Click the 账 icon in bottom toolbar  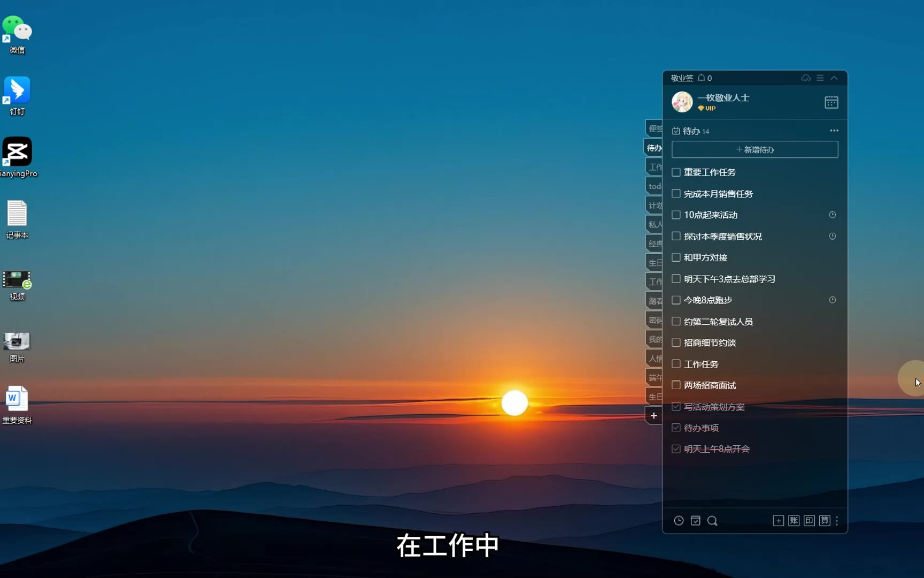[x=794, y=521]
